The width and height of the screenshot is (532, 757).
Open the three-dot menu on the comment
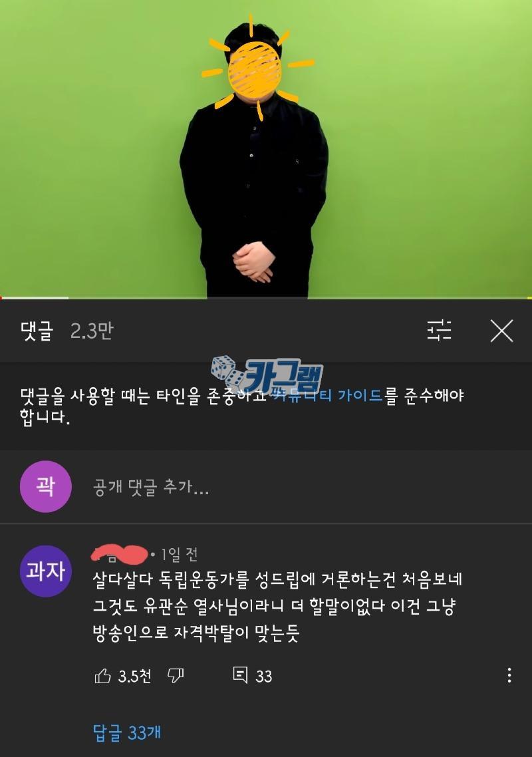(x=509, y=675)
